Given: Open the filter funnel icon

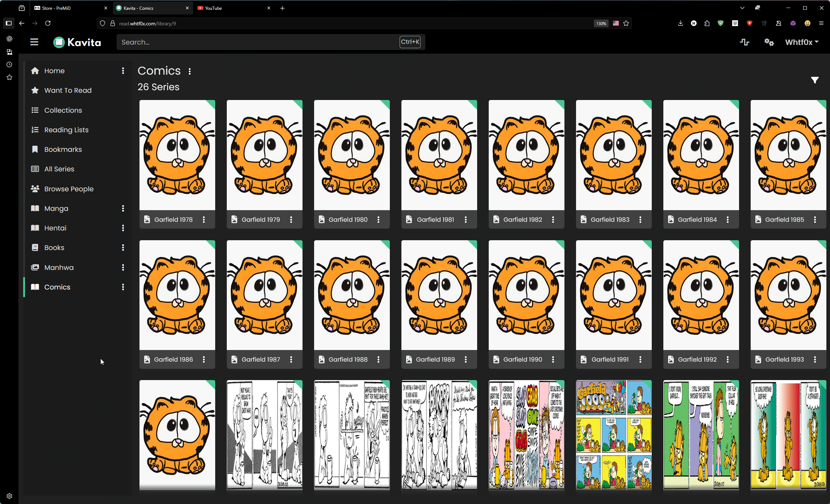Looking at the screenshot, I should (x=814, y=80).
